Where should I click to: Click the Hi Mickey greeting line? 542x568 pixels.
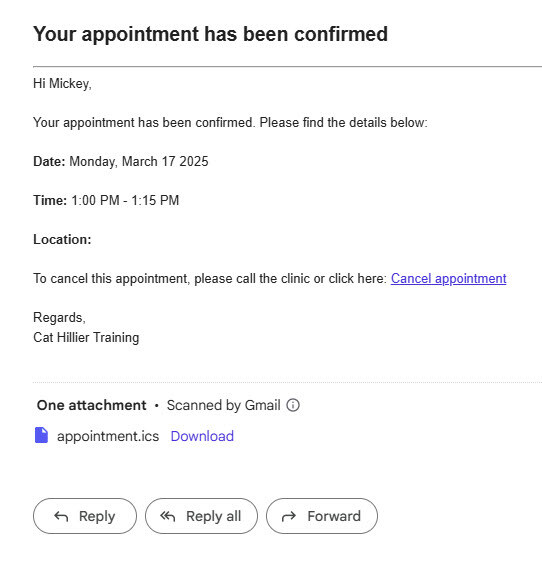[62, 84]
